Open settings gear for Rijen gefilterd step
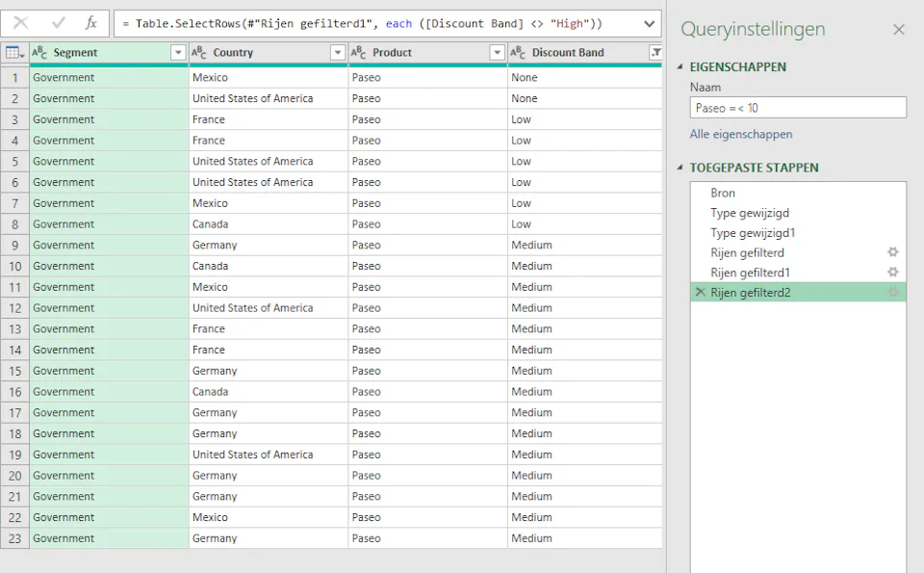Screen dimensions: 924x573 point(892,253)
